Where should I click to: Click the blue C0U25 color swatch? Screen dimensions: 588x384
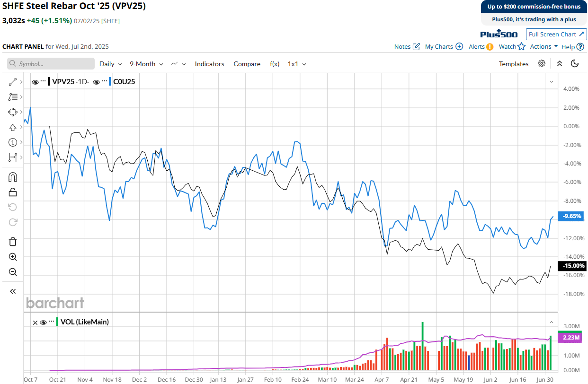tap(110, 81)
